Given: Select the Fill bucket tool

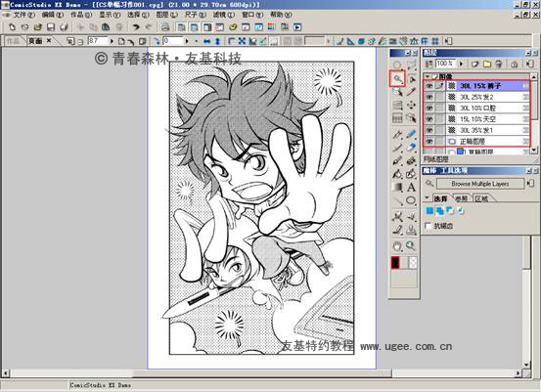Looking at the screenshot, I should 397,174.
